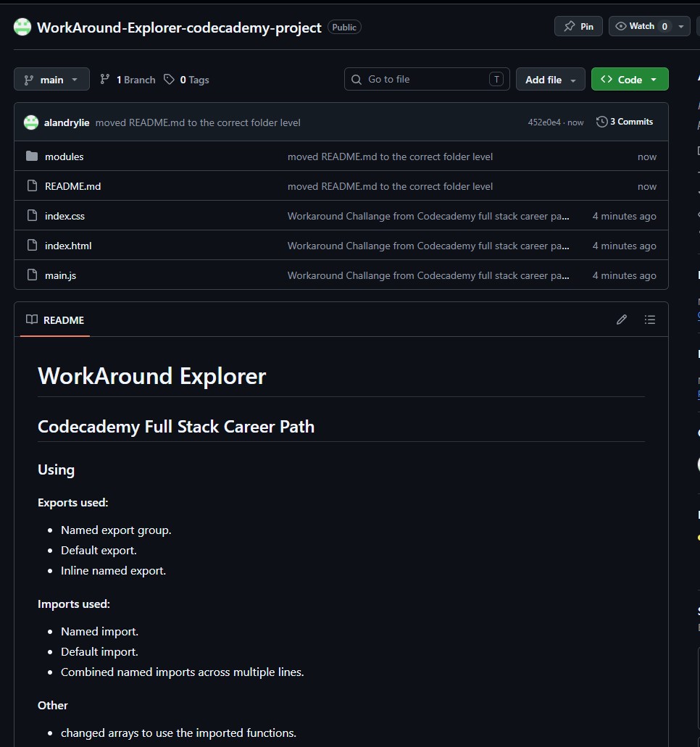700x747 pixels.
Task: Click the "Default import." bullet text
Action: (x=99, y=651)
